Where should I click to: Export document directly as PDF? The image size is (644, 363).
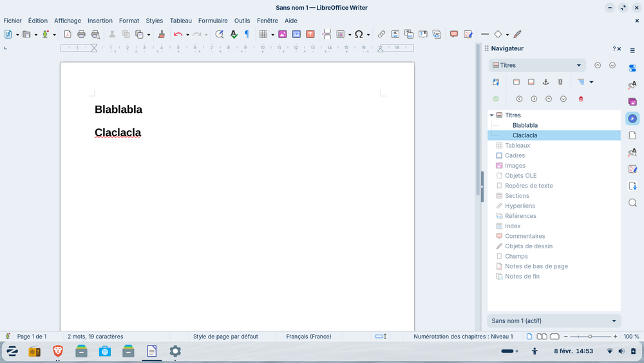67,34
